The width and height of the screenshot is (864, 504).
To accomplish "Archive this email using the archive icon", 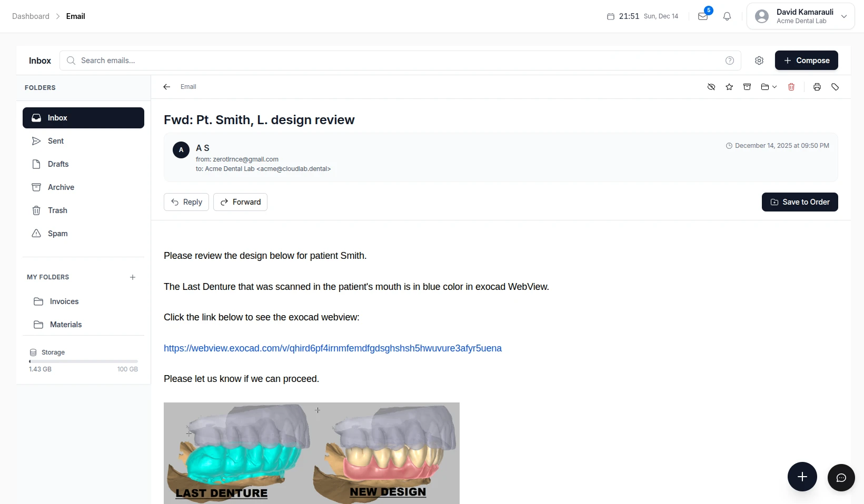I will point(747,87).
